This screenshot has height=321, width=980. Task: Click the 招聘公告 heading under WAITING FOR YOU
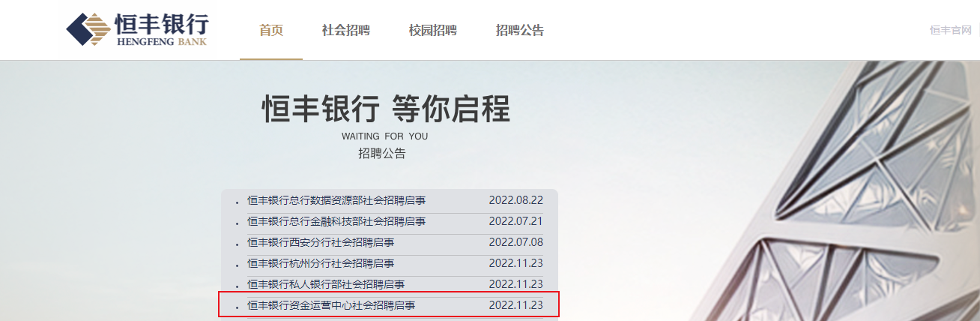pos(382,154)
